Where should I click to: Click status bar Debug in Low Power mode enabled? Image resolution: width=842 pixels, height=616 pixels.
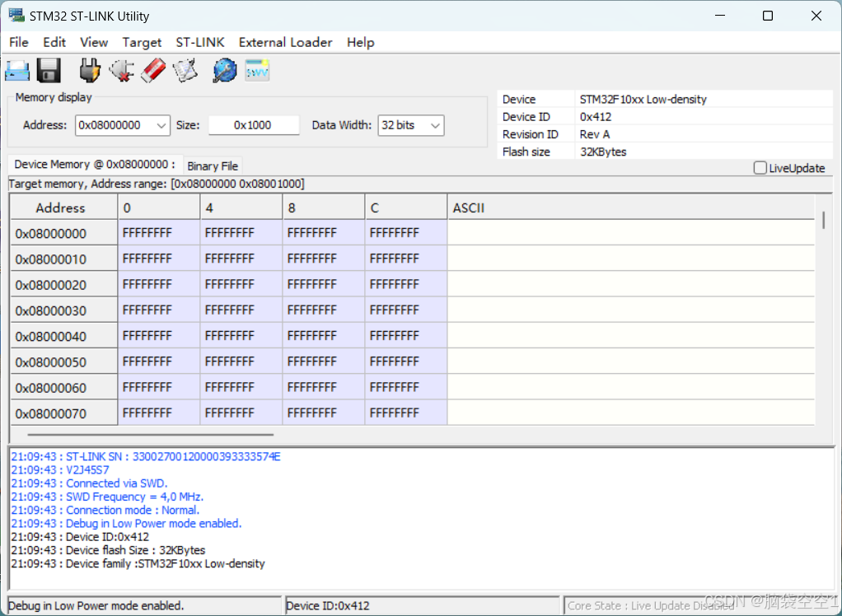[96, 606]
